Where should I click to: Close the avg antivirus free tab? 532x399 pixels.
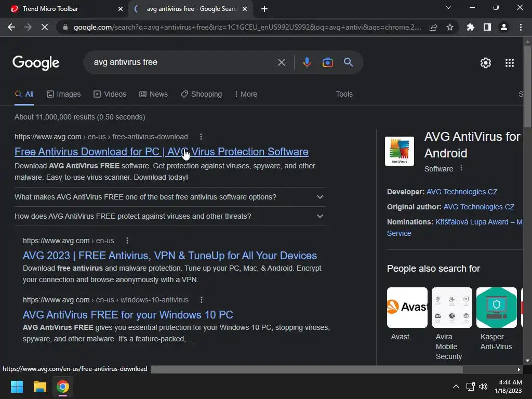click(245, 9)
